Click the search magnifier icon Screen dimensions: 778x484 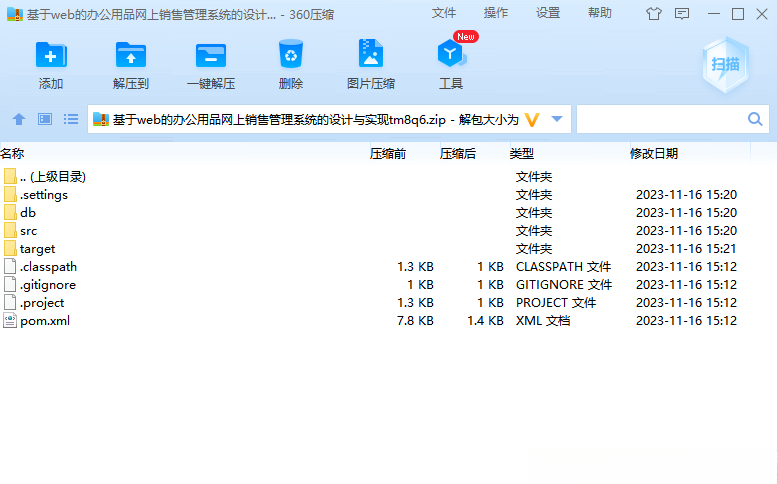tap(755, 119)
